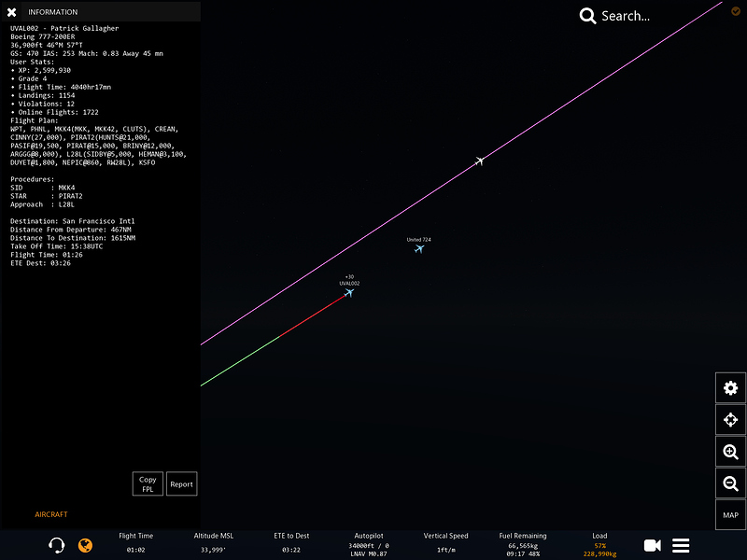The height and width of the screenshot is (560, 747).
Task: Click the Take Off Time: 15:38UTC line
Action: coord(57,246)
